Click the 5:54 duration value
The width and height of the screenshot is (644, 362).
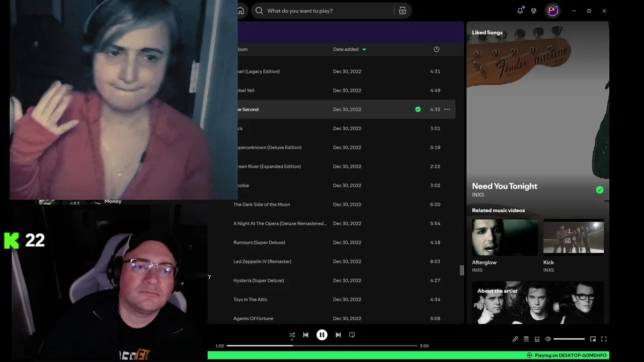click(435, 224)
